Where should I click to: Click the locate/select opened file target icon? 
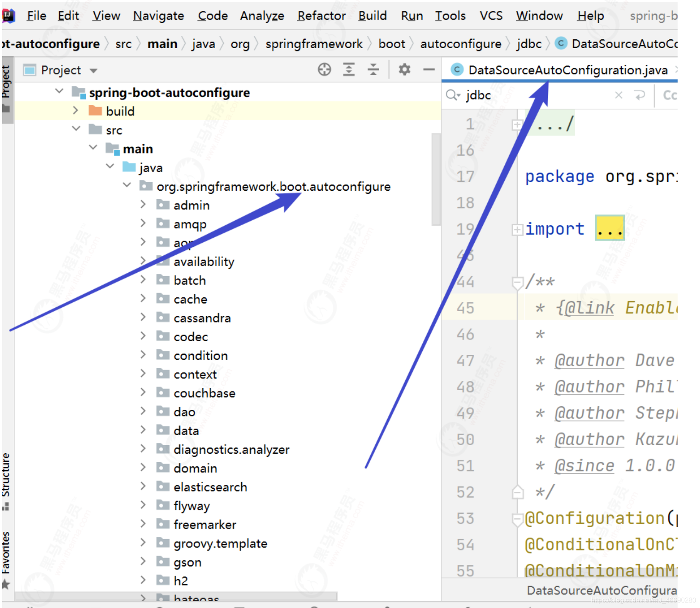click(x=324, y=69)
